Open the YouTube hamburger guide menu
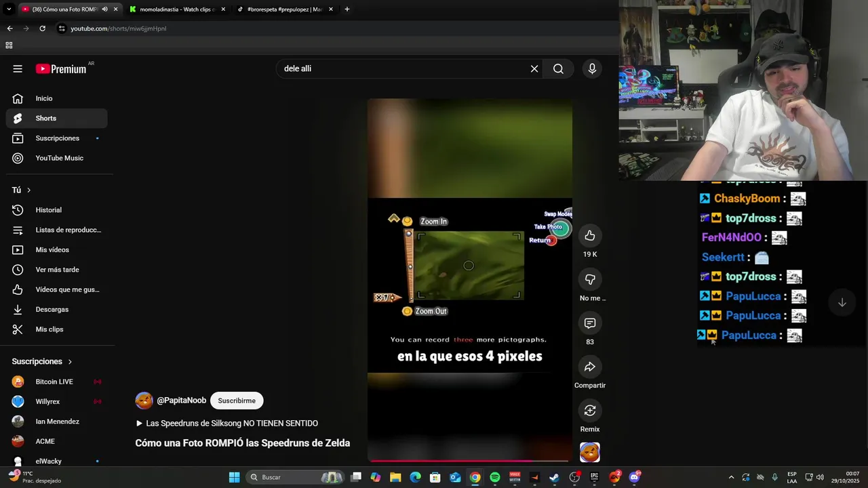 (18, 68)
